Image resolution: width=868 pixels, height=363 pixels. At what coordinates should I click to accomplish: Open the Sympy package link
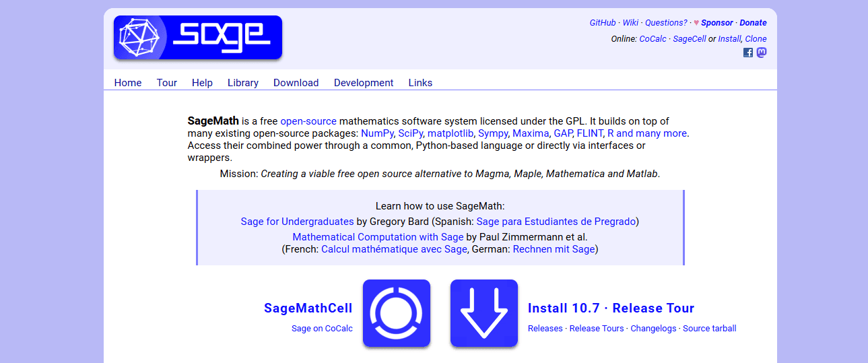492,133
